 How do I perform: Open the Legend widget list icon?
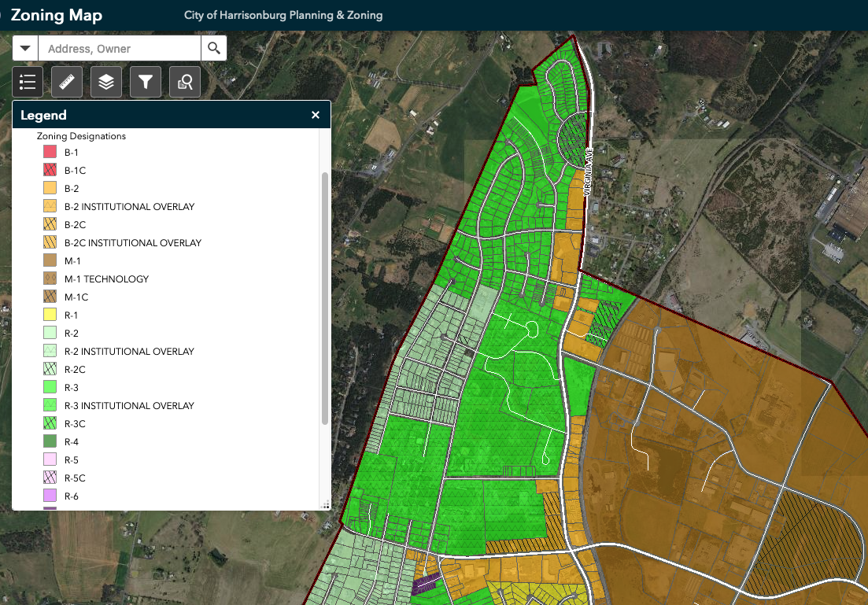coord(28,82)
